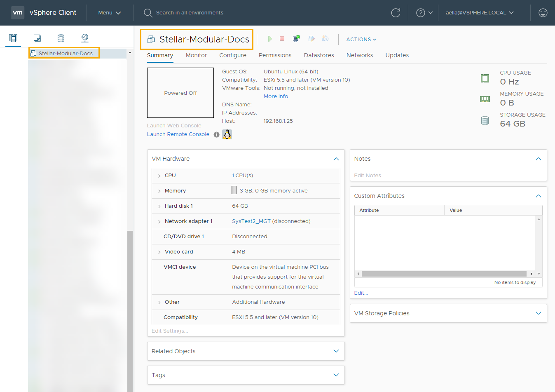This screenshot has width=555, height=392.
Task: Open the Storage inventory view icon
Action: pos(61,38)
